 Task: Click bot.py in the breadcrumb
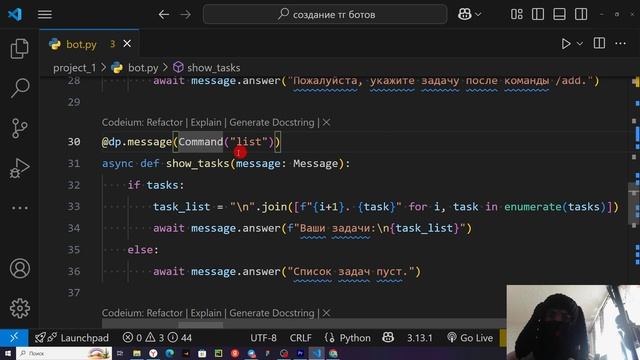tap(143, 68)
